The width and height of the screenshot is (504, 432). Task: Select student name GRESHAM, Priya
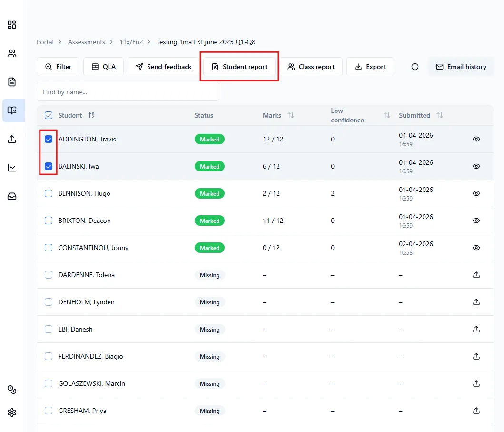82,411
